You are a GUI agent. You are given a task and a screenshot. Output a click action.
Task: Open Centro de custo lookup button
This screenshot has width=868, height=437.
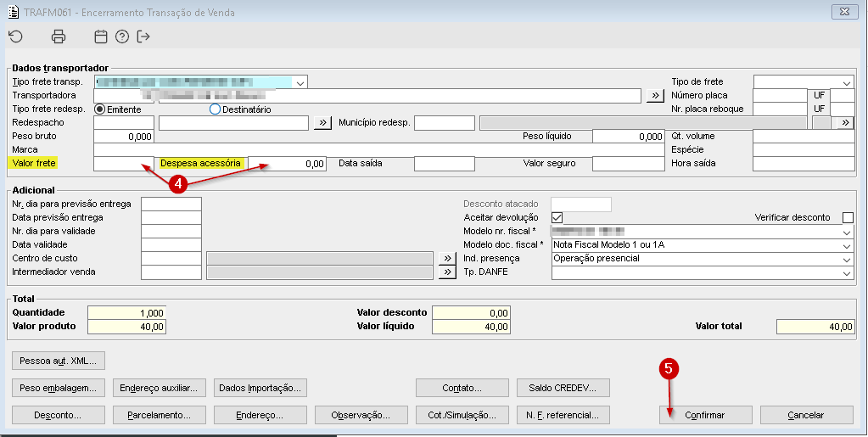447,258
